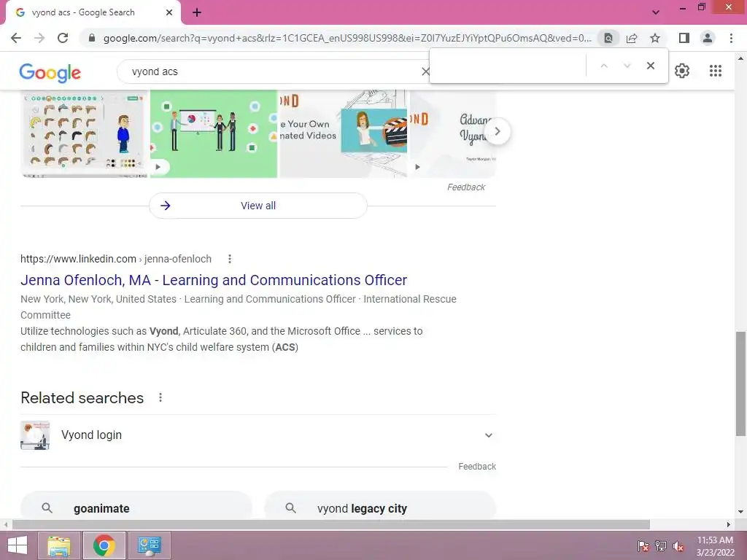Open the Google apps grid
This screenshot has width=747, height=560.
pyautogui.click(x=716, y=71)
